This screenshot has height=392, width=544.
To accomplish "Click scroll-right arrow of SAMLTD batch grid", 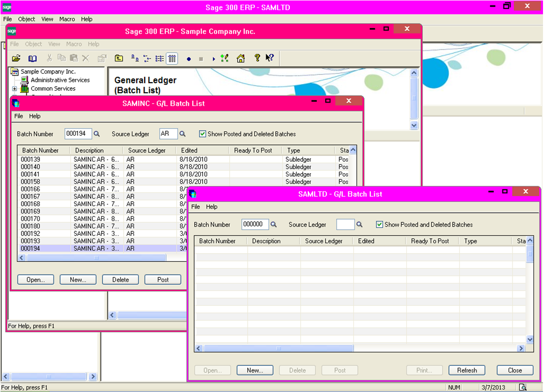I will (521, 348).
